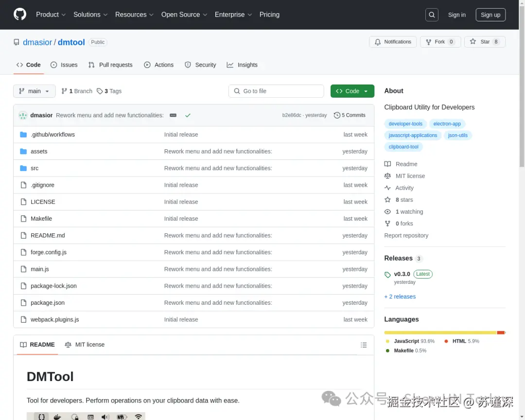Star the dmtool repository
This screenshot has height=420, width=525.
485,42
